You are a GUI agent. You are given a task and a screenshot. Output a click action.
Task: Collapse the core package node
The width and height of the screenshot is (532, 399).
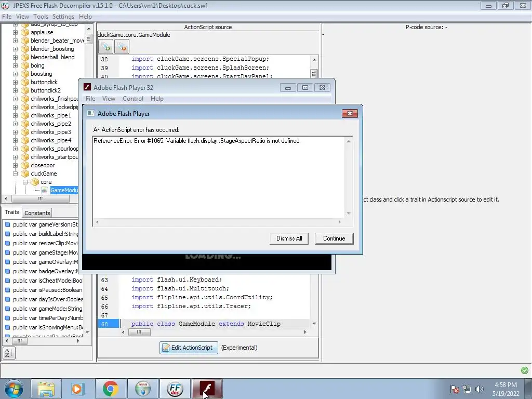click(25, 182)
